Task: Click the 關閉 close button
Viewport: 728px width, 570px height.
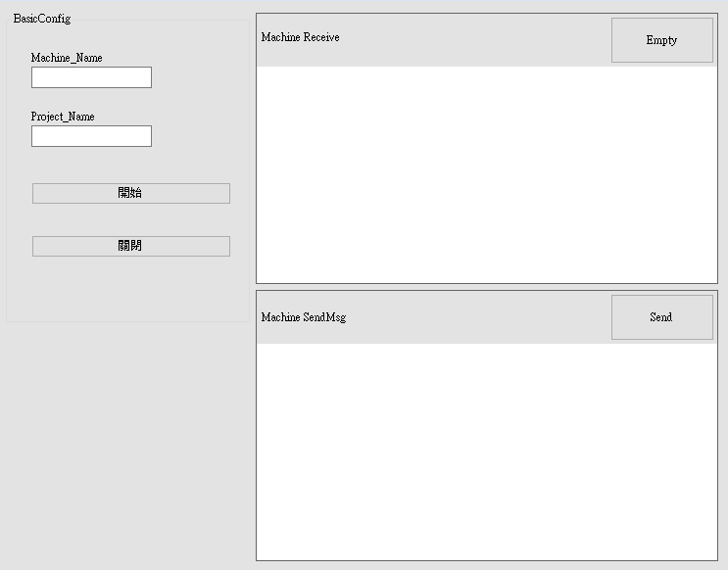Action: pos(131,246)
